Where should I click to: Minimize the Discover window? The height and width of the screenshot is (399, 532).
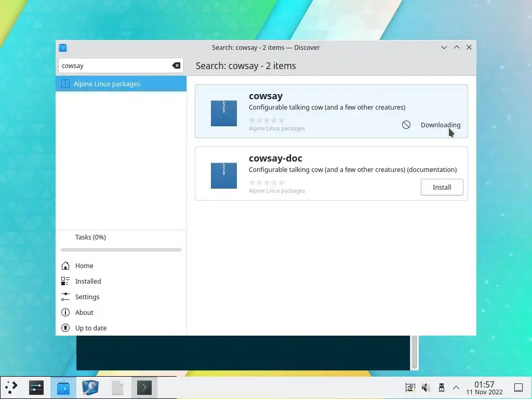[x=444, y=47]
